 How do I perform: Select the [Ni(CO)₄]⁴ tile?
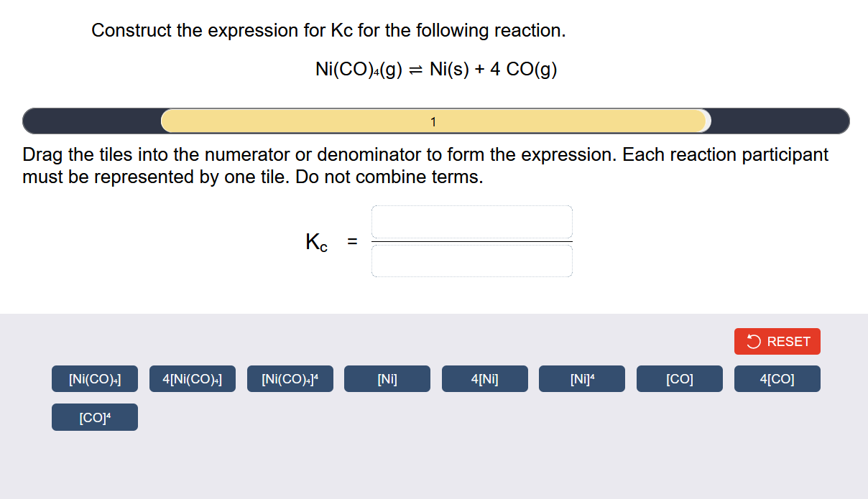pos(290,378)
